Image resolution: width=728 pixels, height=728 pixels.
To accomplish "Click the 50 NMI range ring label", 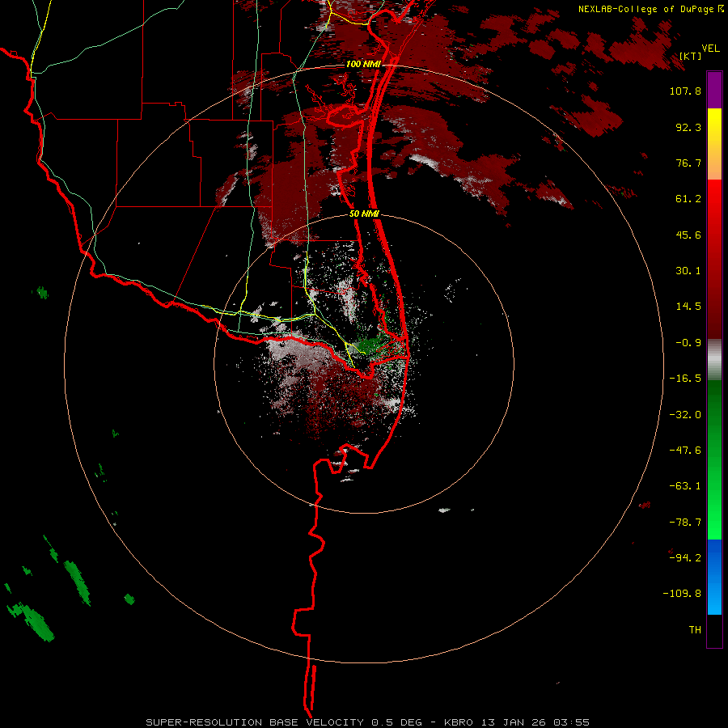I will point(364,214).
